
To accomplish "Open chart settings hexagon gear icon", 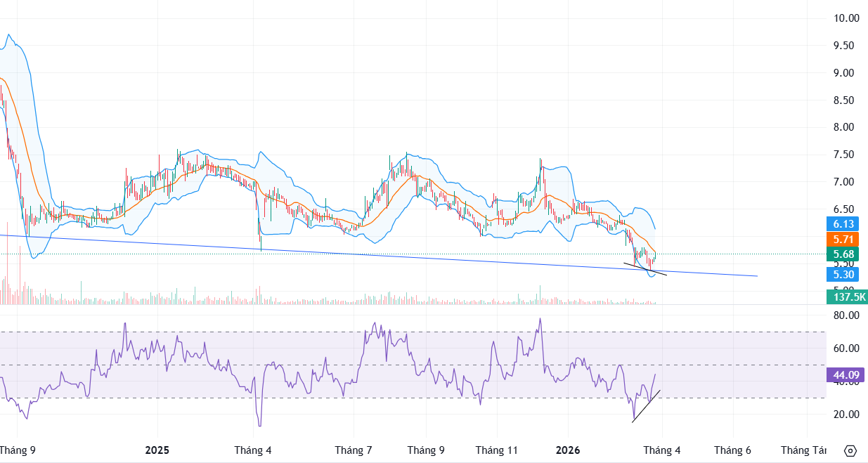I will (850, 450).
